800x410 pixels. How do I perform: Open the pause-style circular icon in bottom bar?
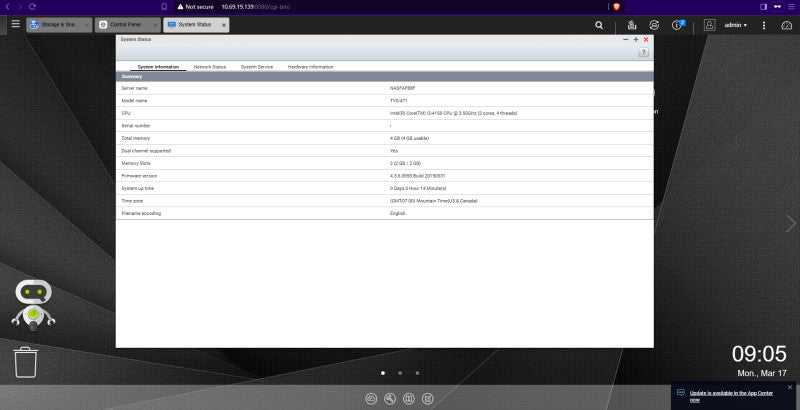(x=409, y=399)
